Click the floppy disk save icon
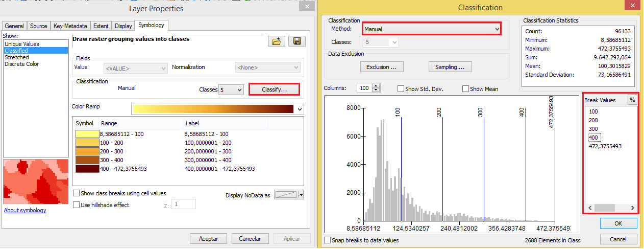 click(x=296, y=41)
